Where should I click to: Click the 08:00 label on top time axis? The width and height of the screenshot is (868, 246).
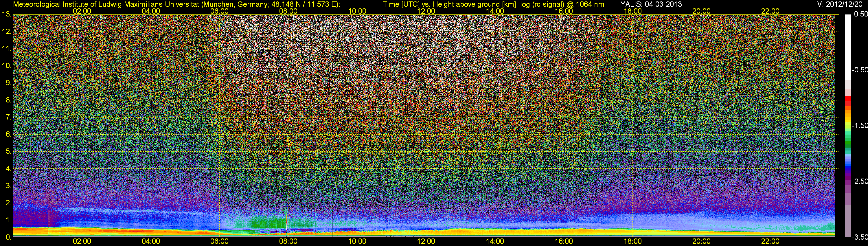coord(288,11)
